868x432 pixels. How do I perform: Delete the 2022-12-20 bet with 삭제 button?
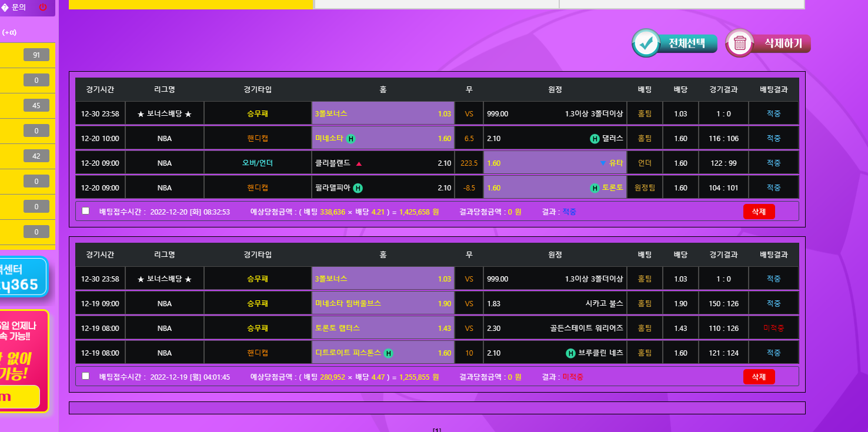759,212
